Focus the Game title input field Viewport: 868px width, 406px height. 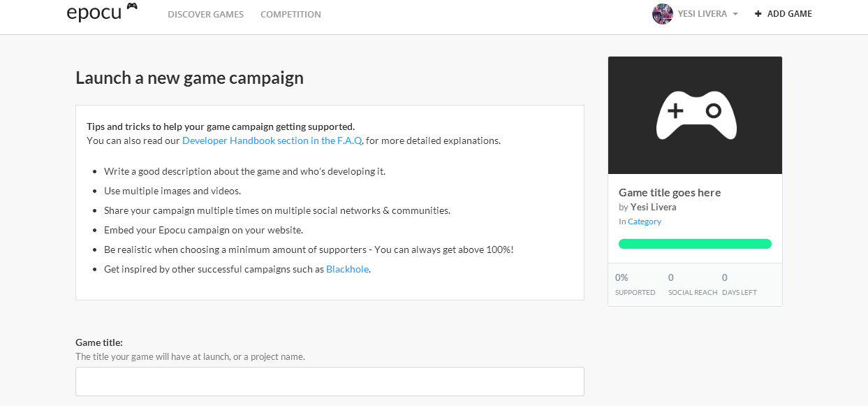(x=330, y=382)
